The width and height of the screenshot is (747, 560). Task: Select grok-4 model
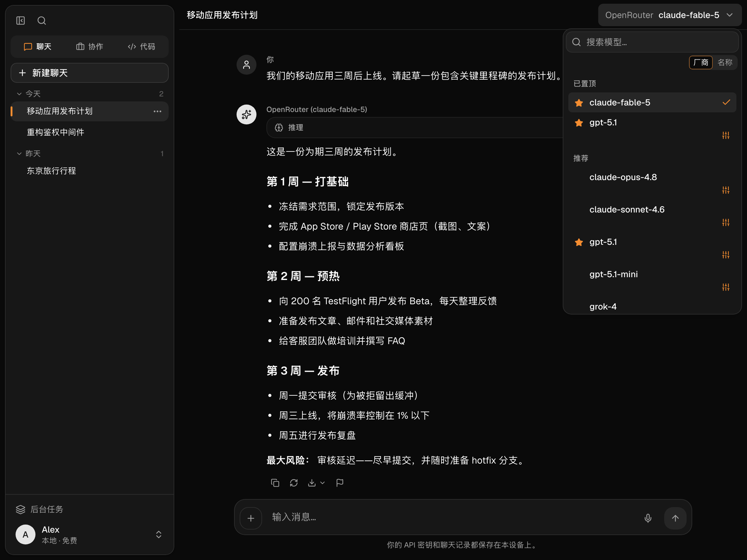click(652, 306)
